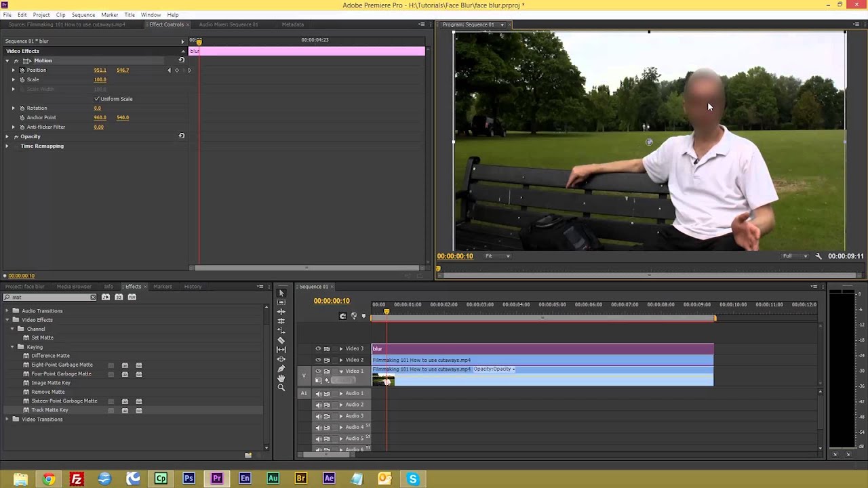Select the Selection tool in the tools panel
Screen dimensions: 868x488
click(x=281, y=293)
